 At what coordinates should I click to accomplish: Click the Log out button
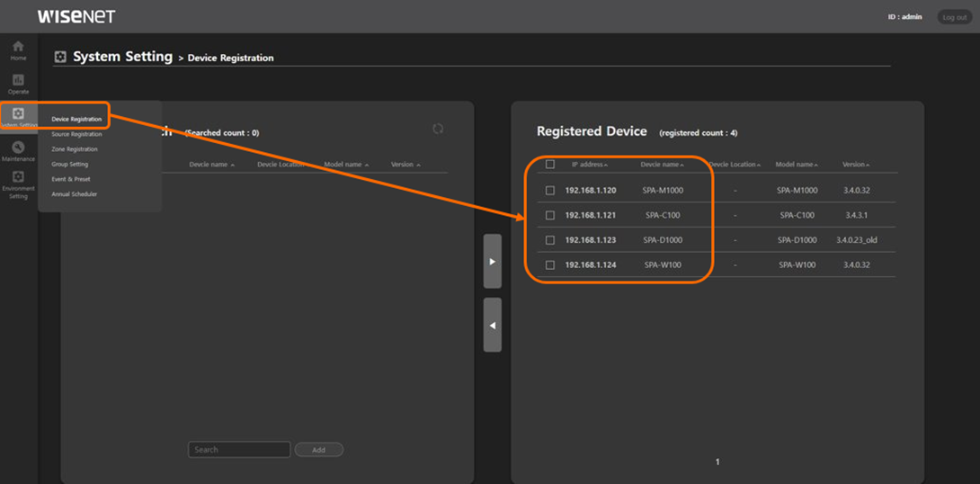(x=954, y=17)
